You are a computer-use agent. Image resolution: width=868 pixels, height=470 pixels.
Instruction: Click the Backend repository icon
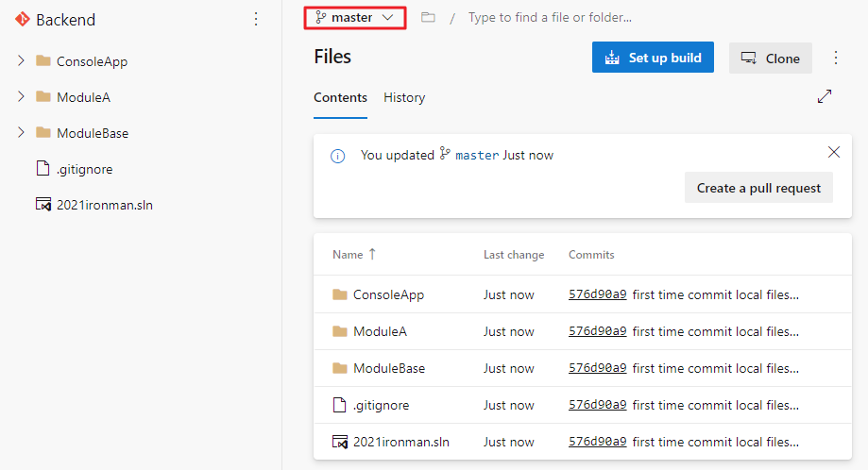pos(23,19)
